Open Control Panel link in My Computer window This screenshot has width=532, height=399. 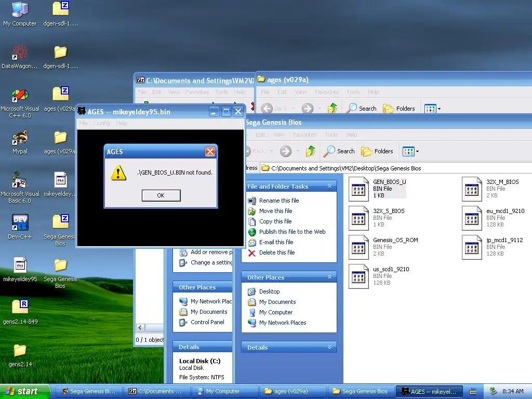tap(207, 322)
